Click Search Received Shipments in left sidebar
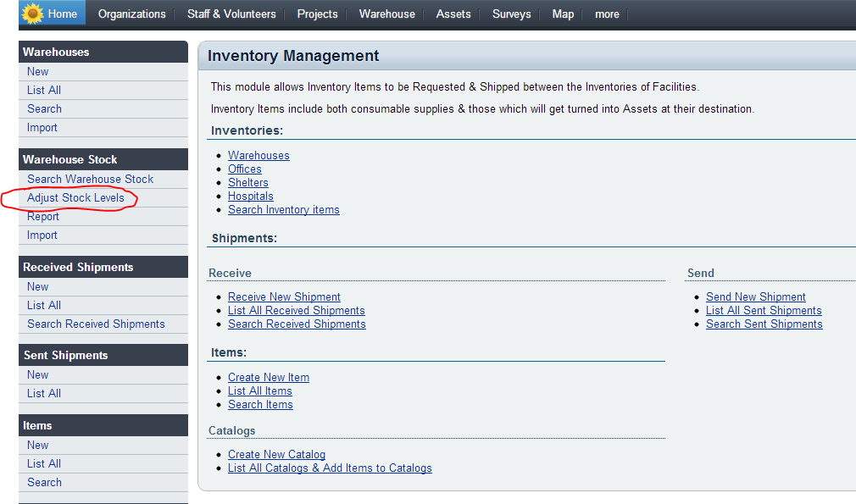This screenshot has height=504, width=856. coord(96,324)
